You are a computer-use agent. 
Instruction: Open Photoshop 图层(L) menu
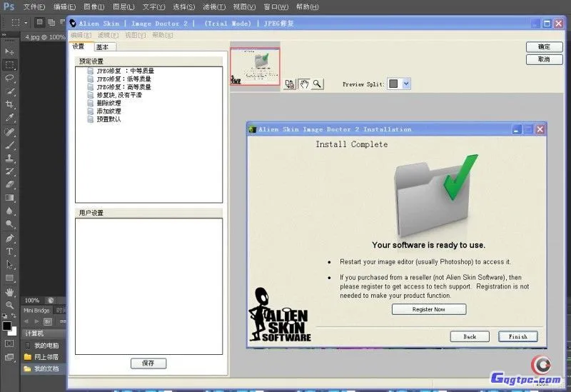(x=123, y=6)
